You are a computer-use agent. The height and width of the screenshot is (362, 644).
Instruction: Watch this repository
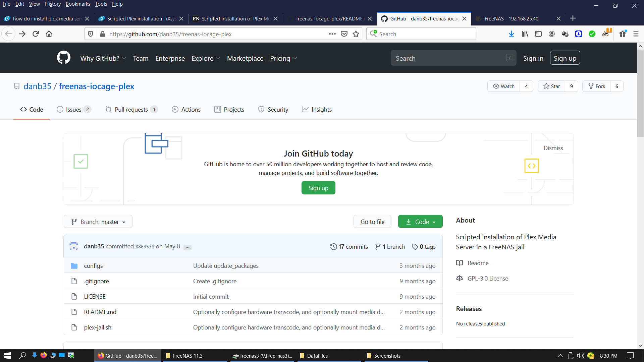tap(504, 86)
